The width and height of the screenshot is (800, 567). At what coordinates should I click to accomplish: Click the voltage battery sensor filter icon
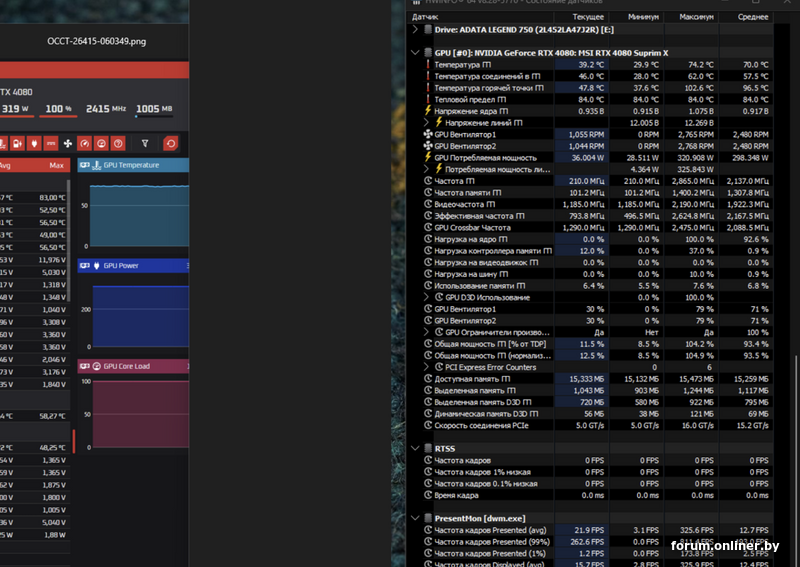(17, 144)
